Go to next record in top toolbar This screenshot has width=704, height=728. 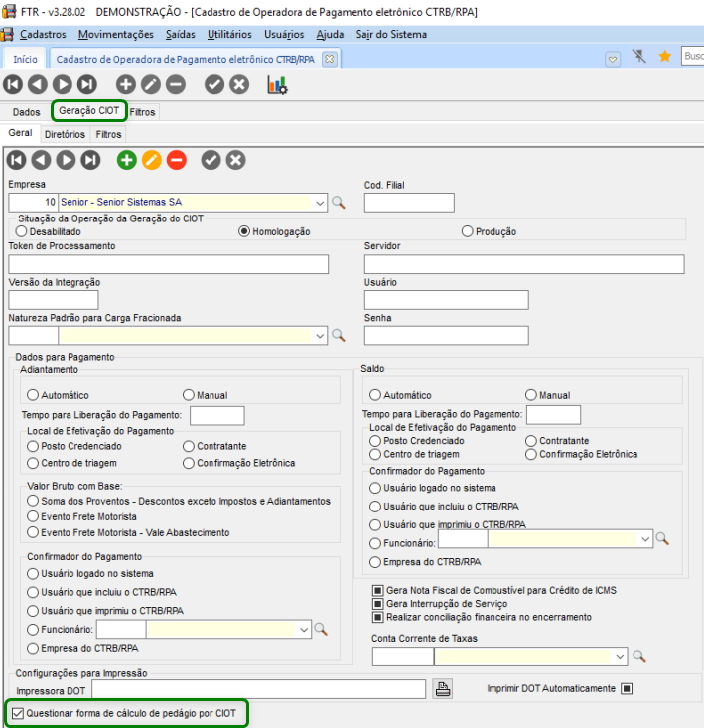pyautogui.click(x=63, y=85)
